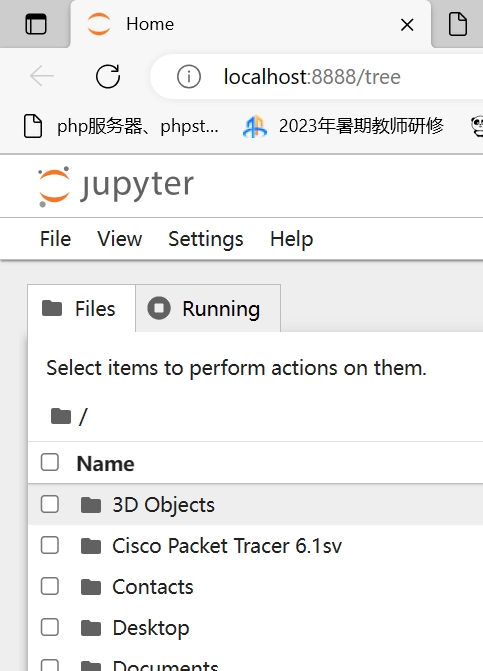
Task: Click the 3D Objects folder icon
Action: [x=91, y=505]
